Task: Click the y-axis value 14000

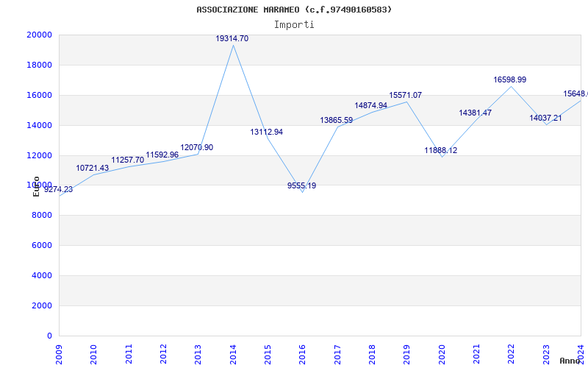Action: 40,125
